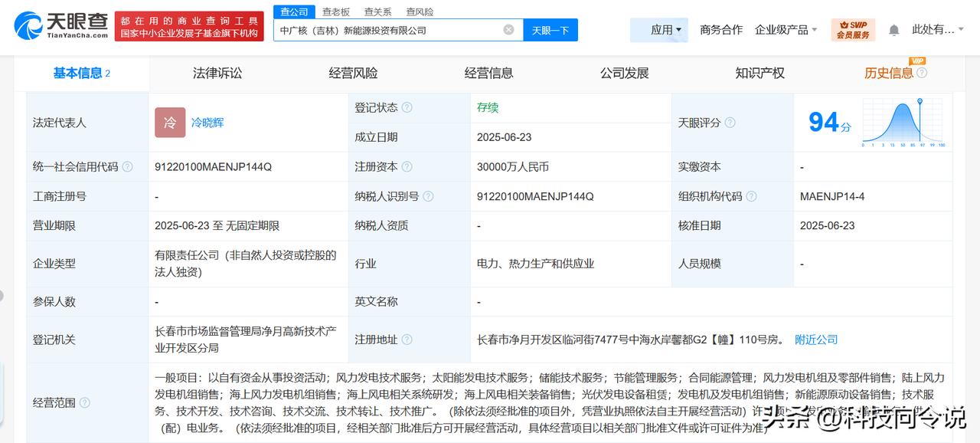Open notifications bell icon
The image size is (980, 443).
pos(893,30)
